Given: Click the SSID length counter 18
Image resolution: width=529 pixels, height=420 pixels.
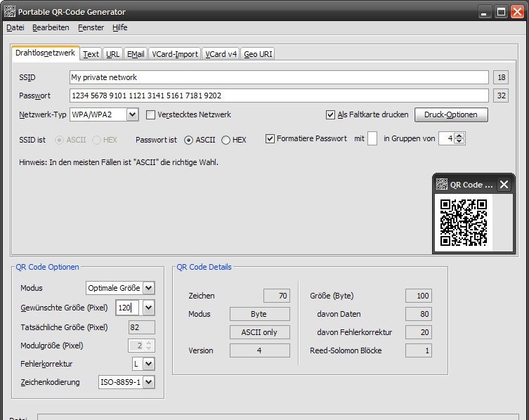Looking at the screenshot, I should (501, 77).
